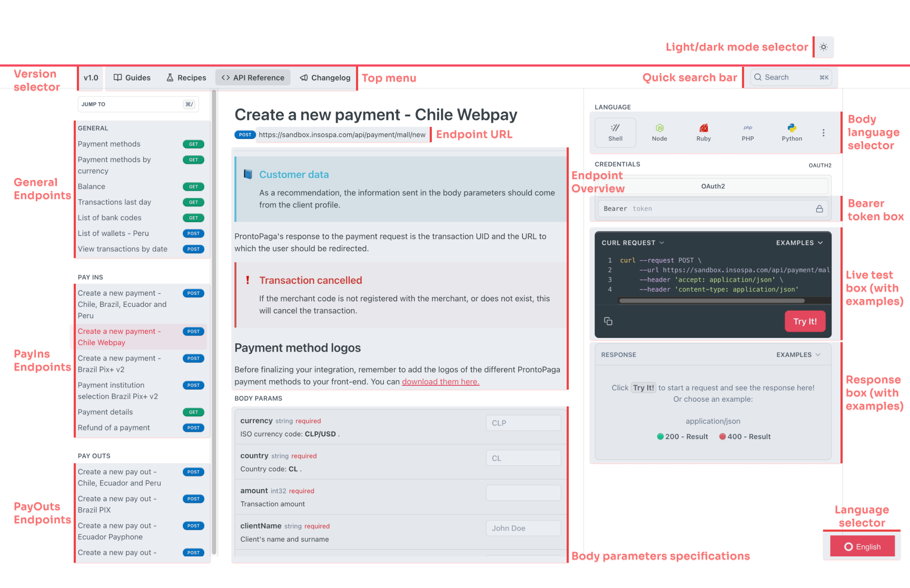This screenshot has height=588, width=910.
Task: Click the currency CLP input field
Action: pyautogui.click(x=523, y=423)
